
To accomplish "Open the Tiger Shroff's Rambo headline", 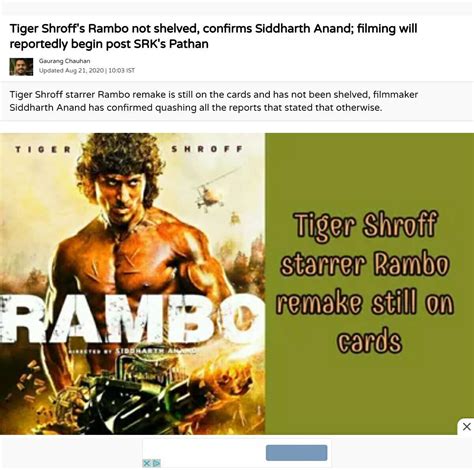I will [213, 36].
